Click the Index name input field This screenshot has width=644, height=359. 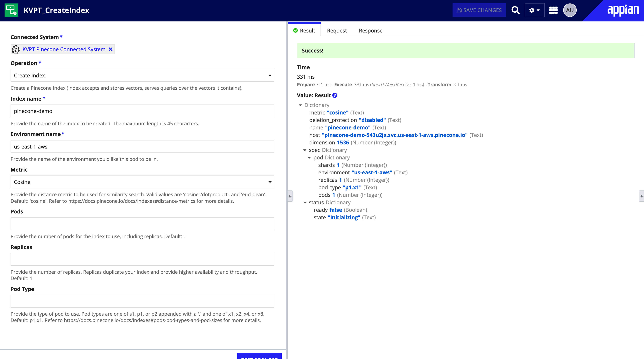tap(142, 111)
